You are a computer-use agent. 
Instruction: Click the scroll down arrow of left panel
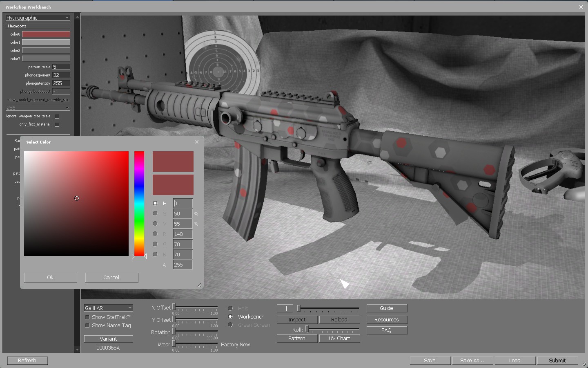coord(77,350)
